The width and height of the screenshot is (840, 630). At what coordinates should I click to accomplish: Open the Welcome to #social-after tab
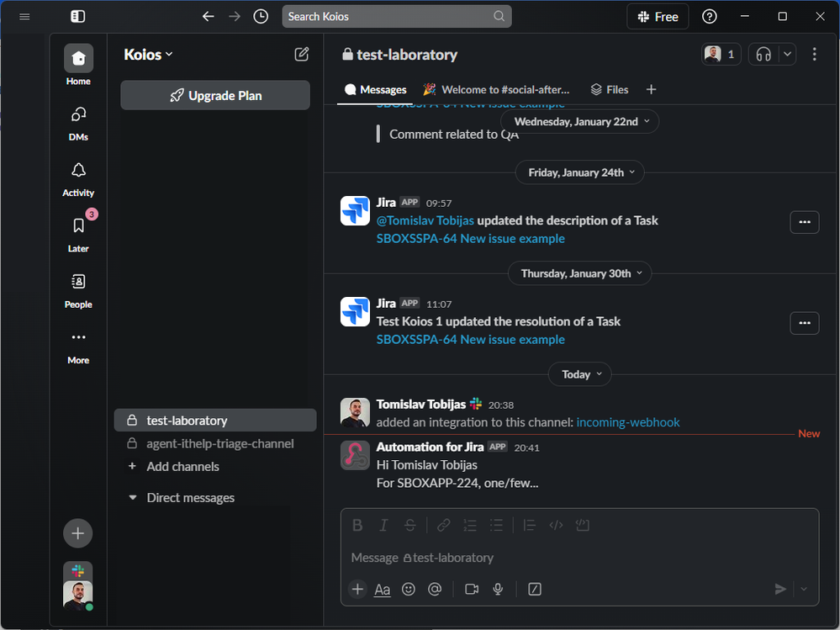[496, 90]
